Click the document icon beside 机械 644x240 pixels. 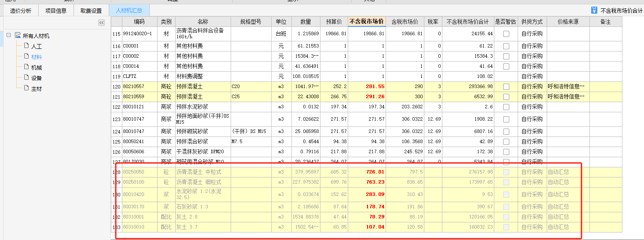click(26, 67)
